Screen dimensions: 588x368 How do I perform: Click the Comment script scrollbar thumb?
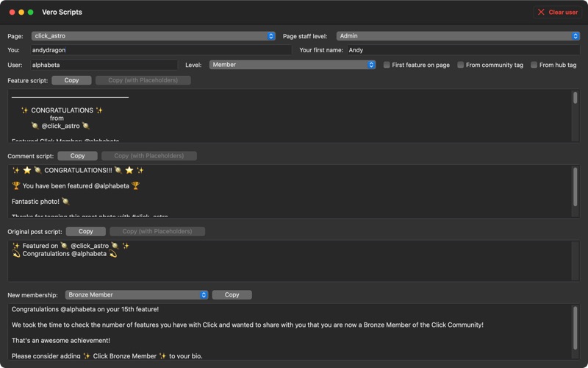pyautogui.click(x=576, y=187)
